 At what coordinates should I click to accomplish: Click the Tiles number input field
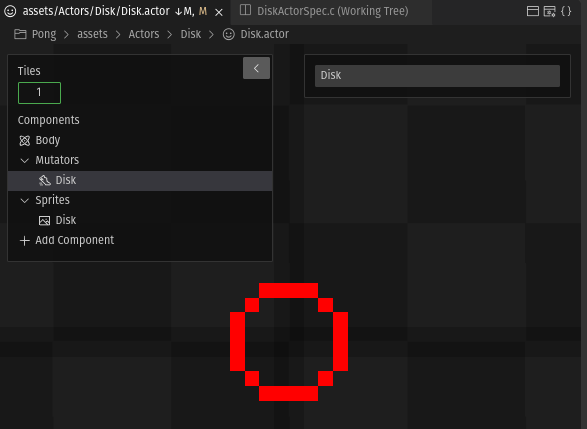pos(39,93)
